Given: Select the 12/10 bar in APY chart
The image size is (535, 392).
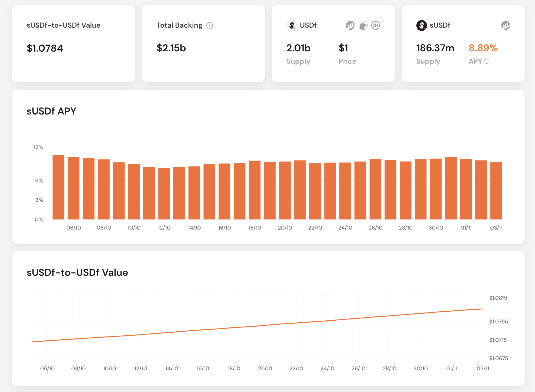Looking at the screenshot, I should coord(164,194).
